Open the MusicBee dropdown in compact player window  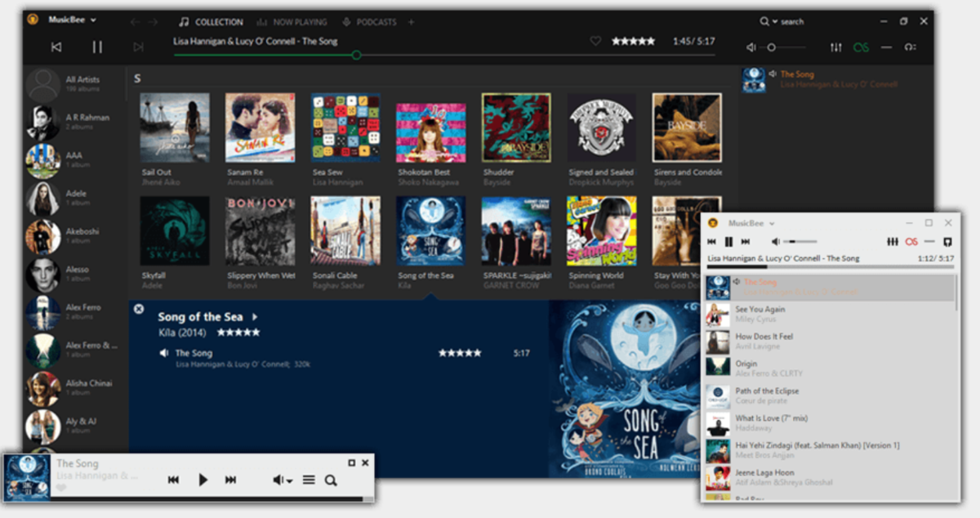click(752, 223)
